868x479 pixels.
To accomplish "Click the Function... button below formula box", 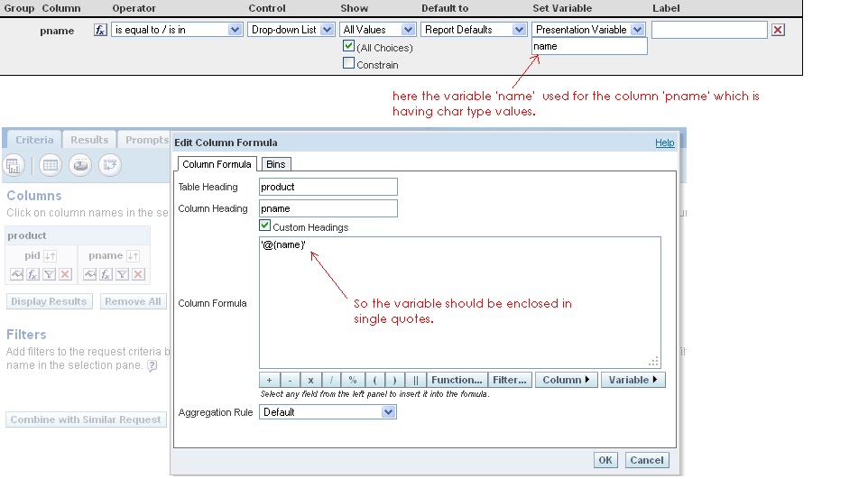I will point(457,380).
